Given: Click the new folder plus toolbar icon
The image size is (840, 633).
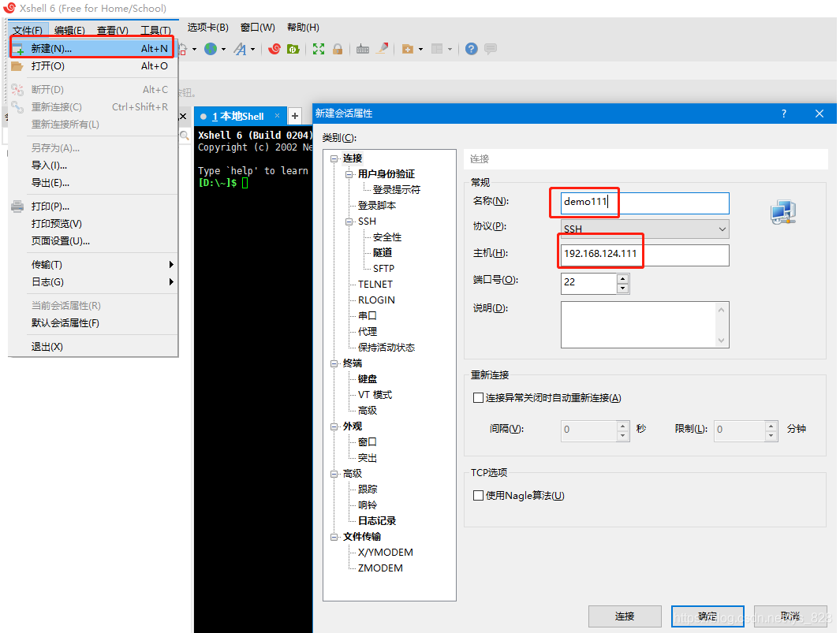Looking at the screenshot, I should pos(408,49).
